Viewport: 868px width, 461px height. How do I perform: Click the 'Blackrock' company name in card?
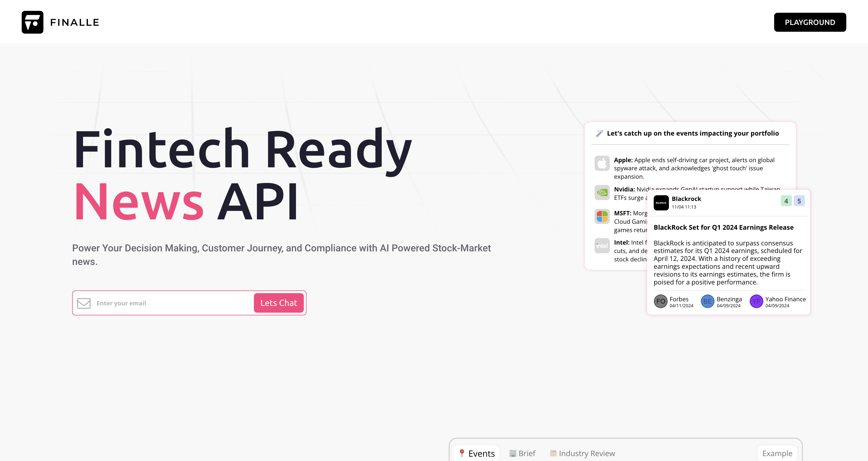pyautogui.click(x=686, y=199)
